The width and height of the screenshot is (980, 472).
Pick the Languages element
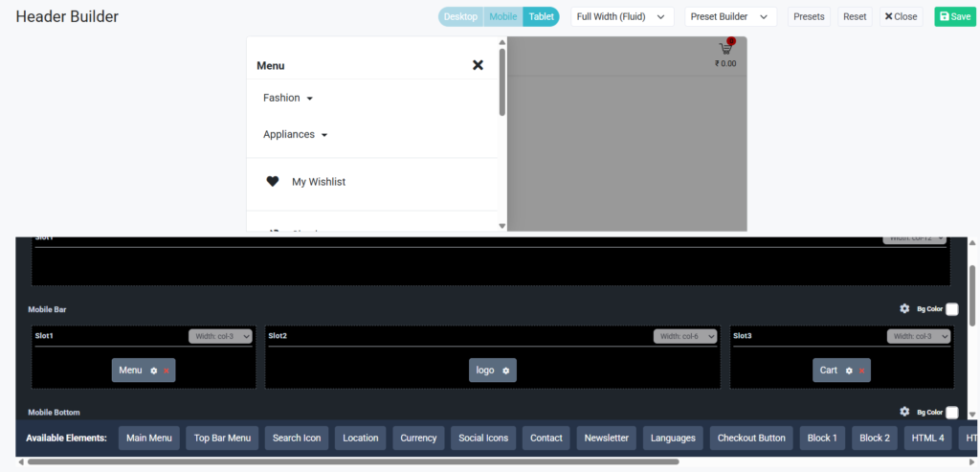pyautogui.click(x=673, y=438)
